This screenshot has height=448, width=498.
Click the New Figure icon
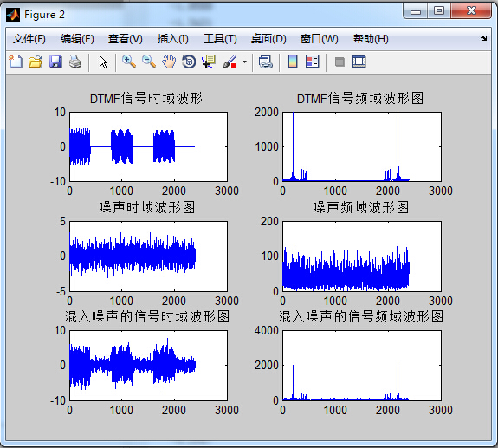pos(16,62)
